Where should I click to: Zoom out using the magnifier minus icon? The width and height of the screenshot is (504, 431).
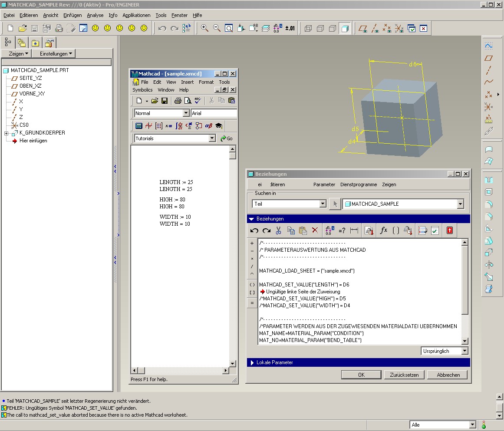click(217, 28)
